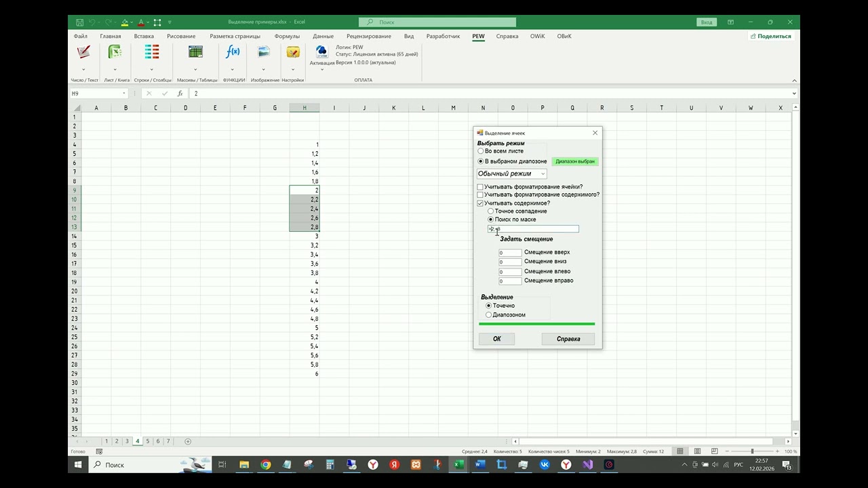Image resolution: width=868 pixels, height=488 pixels.
Task: Open Chrome from the taskbar
Action: point(266,465)
